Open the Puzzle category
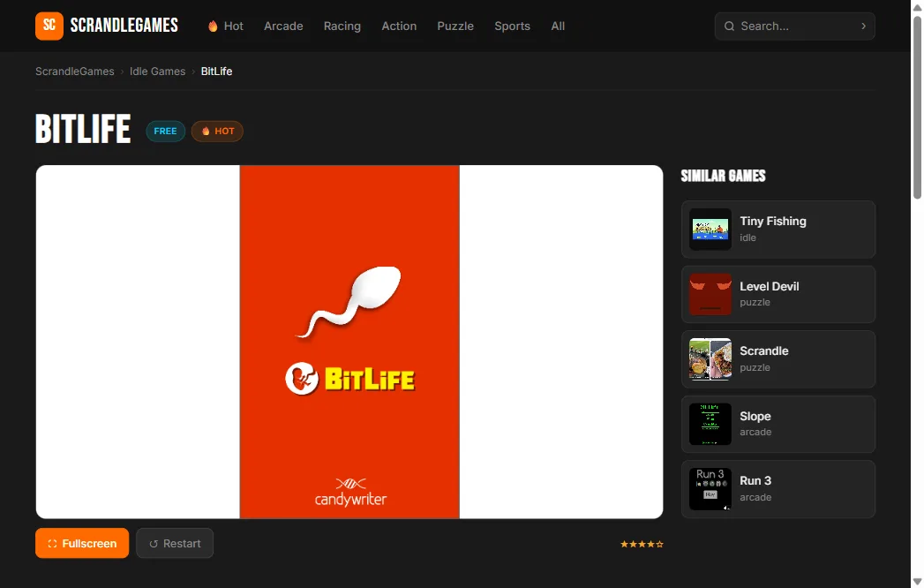Image resolution: width=924 pixels, height=588 pixels. pos(454,26)
